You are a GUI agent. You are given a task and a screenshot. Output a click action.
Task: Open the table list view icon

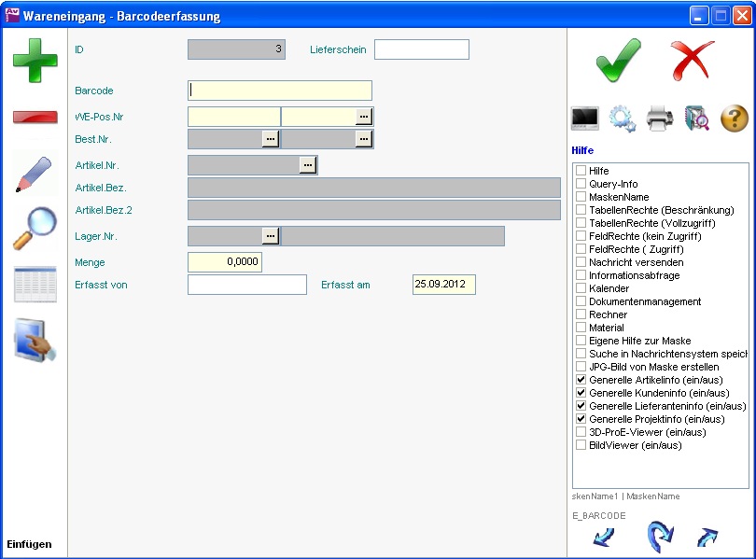[35, 284]
